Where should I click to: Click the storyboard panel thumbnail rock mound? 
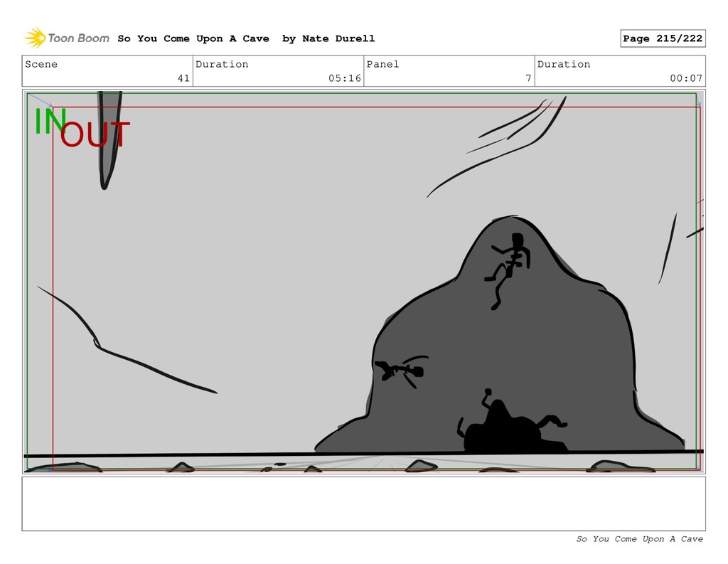(x=499, y=334)
